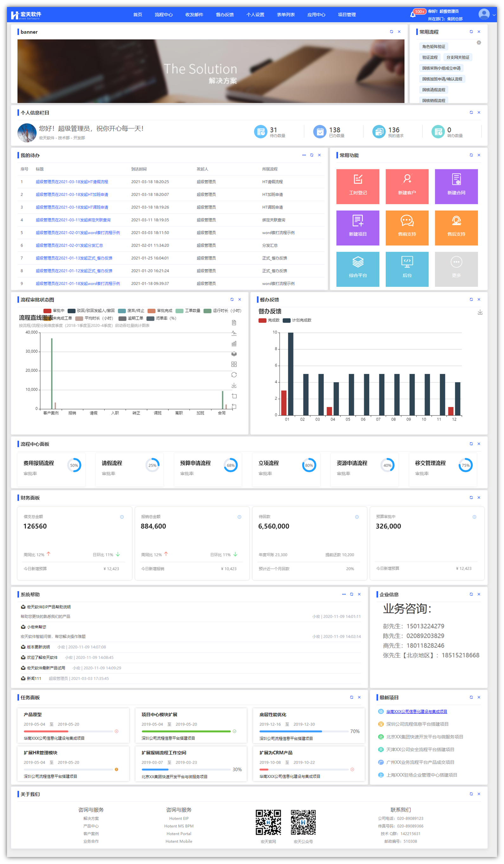
Task: Open the 工时登记 tile
Action: 358,186
